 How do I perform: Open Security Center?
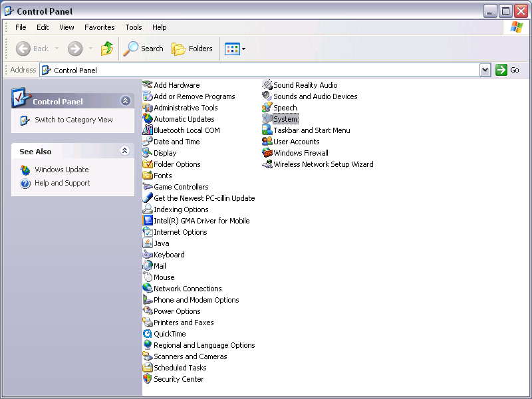pos(178,379)
